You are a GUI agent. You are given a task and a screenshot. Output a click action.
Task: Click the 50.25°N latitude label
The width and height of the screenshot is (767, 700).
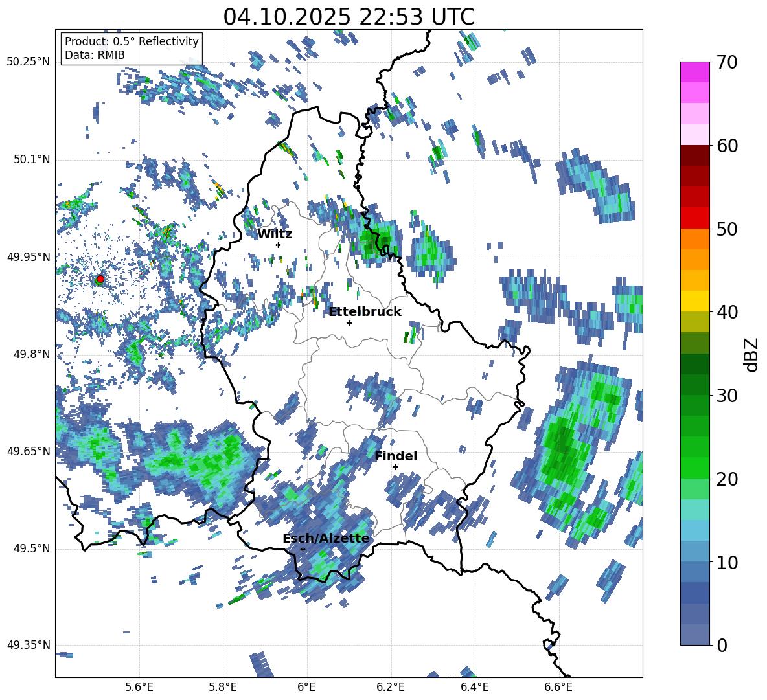pos(29,62)
